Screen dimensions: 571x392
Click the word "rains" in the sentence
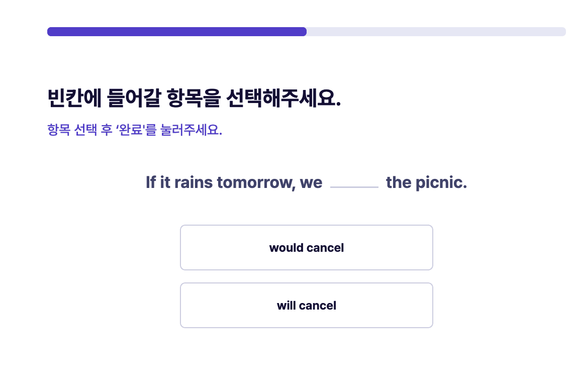(194, 182)
